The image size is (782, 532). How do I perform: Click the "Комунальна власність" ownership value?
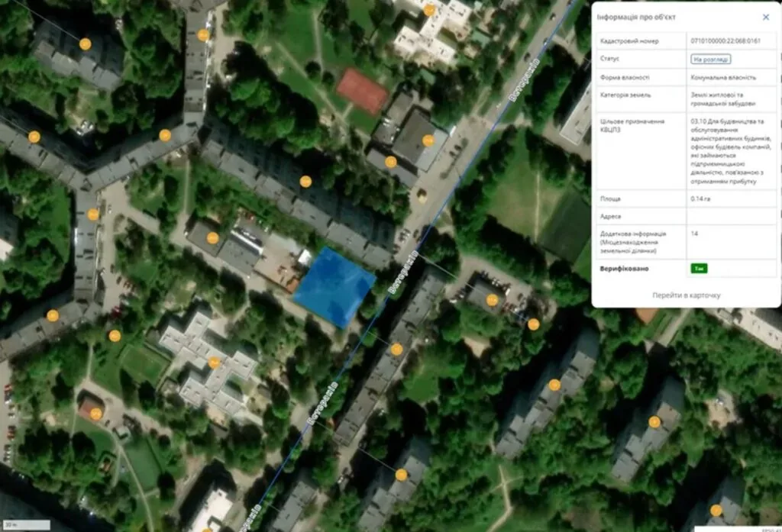point(722,77)
